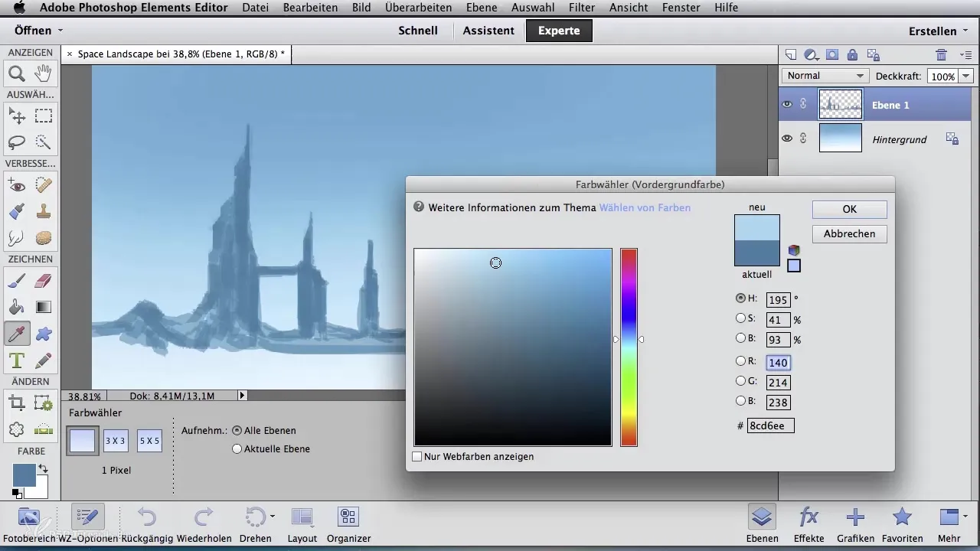Select the Rectangular Marquee tool

tap(44, 116)
